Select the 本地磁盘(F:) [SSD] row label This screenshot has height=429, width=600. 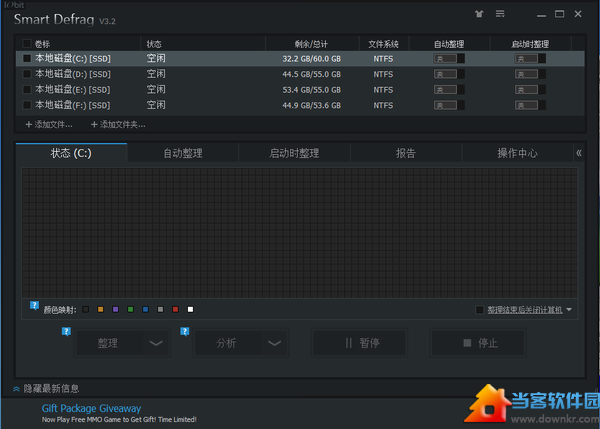[x=73, y=105]
